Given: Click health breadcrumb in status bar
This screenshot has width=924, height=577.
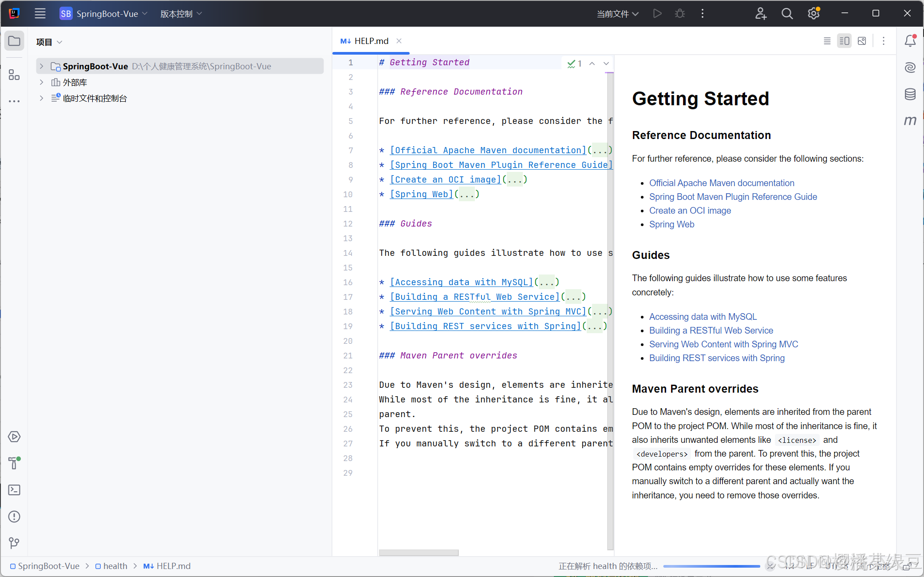Looking at the screenshot, I should [x=111, y=566].
